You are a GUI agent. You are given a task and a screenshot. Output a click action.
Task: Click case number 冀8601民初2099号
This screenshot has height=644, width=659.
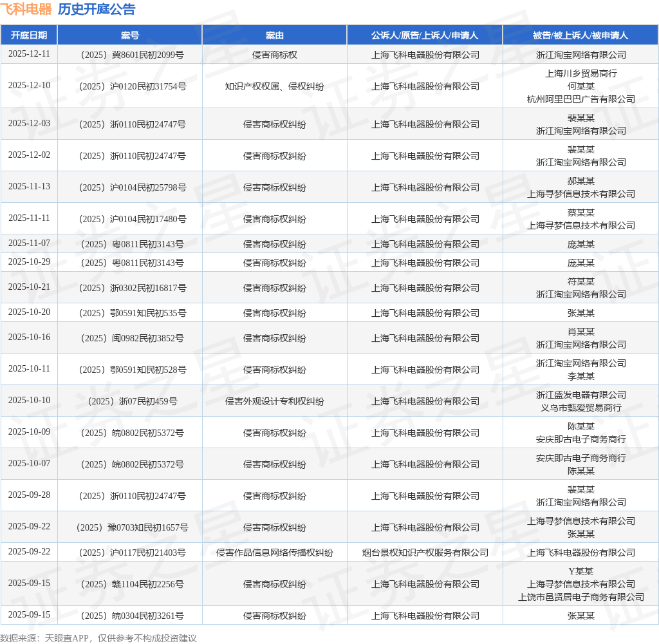133,55
